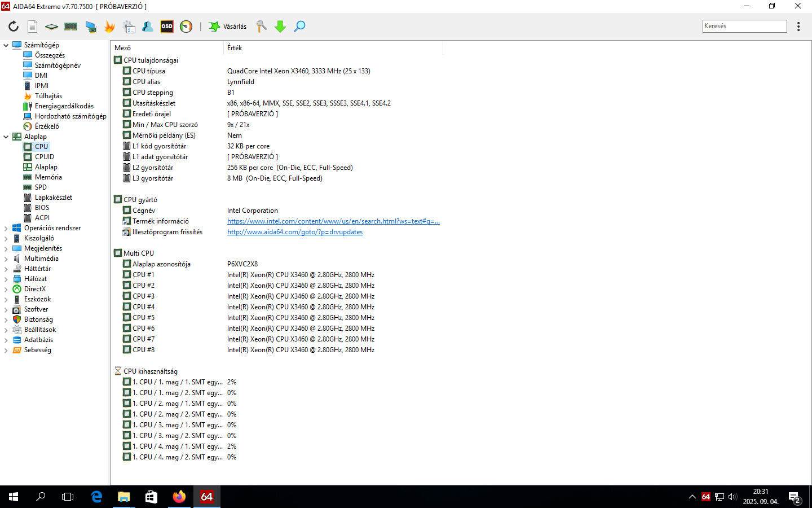Click the Vásárlás purchase button

pos(228,27)
